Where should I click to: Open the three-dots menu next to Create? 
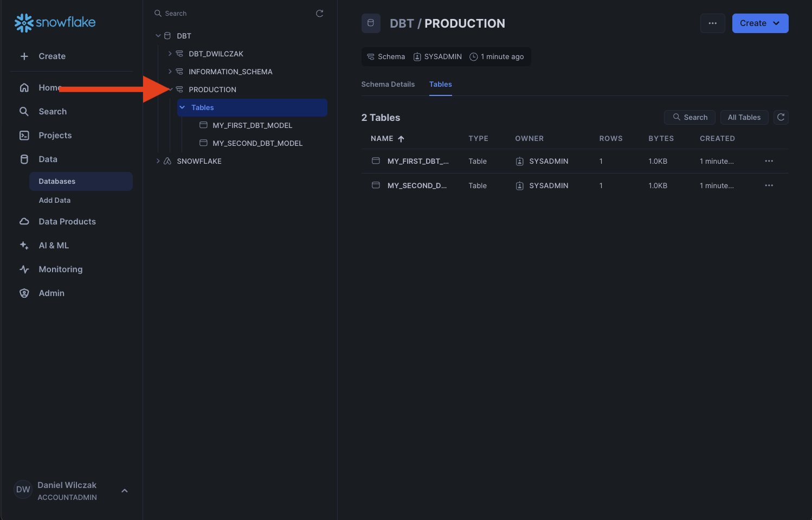point(713,23)
